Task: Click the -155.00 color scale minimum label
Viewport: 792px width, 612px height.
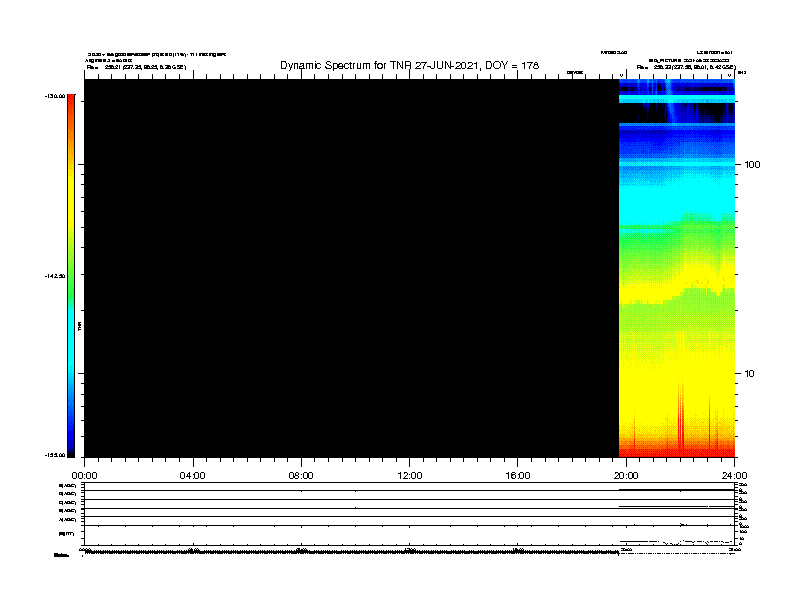Action: click(x=55, y=455)
